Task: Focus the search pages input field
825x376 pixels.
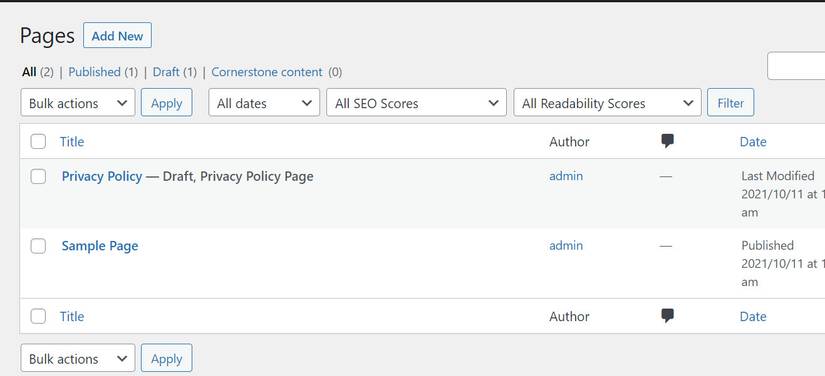Action: [796, 66]
